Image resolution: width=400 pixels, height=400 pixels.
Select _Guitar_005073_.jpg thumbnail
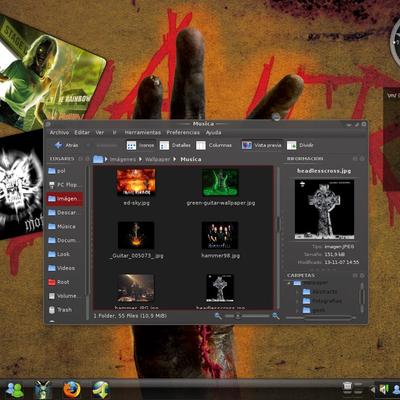136,235
